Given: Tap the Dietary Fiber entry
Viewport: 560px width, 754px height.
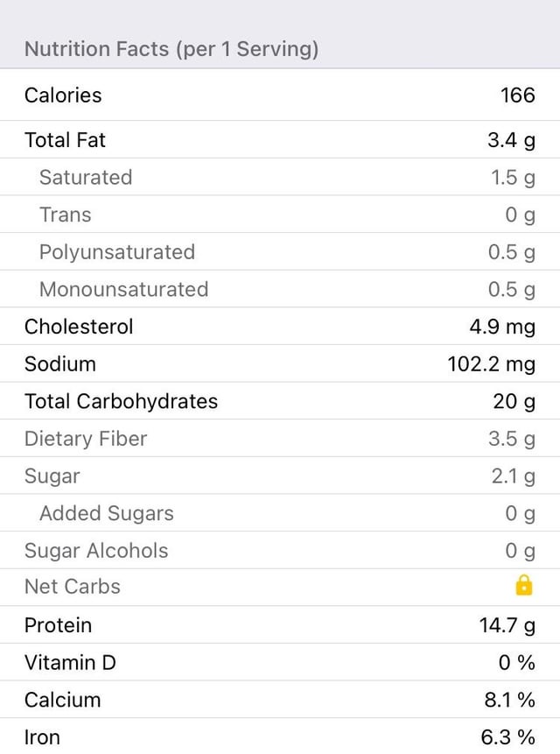Looking at the screenshot, I should (280, 439).
